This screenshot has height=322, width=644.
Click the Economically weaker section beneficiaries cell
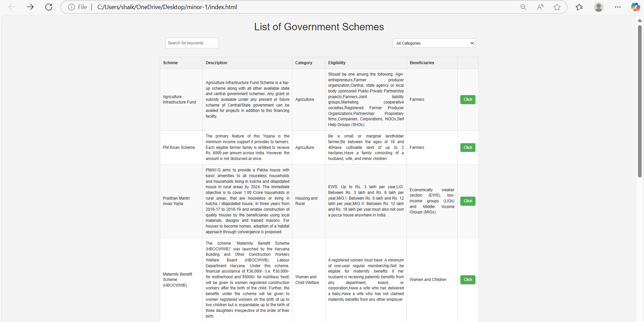pyautogui.click(x=432, y=201)
